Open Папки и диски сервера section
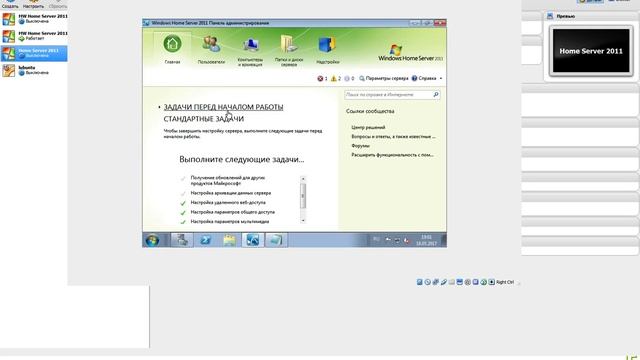The width and height of the screenshot is (640, 360). point(289,50)
